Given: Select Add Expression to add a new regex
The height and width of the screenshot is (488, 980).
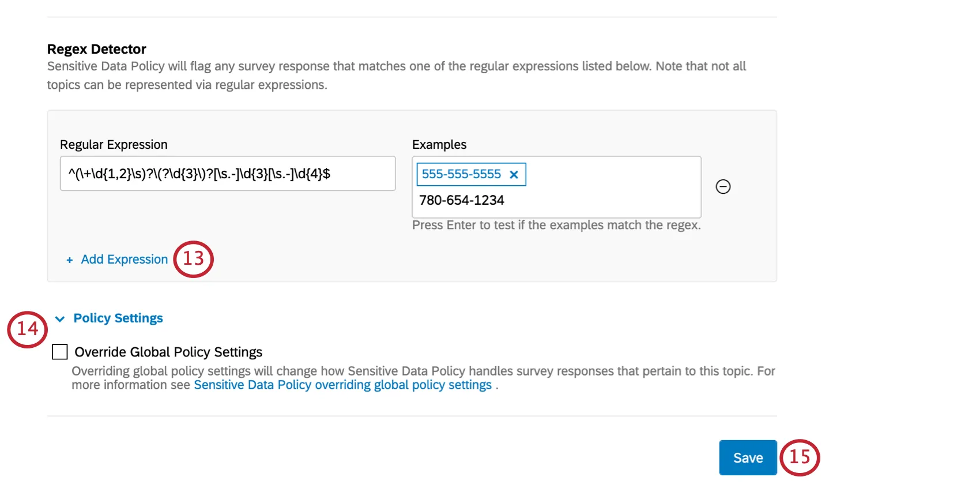Looking at the screenshot, I should (123, 260).
